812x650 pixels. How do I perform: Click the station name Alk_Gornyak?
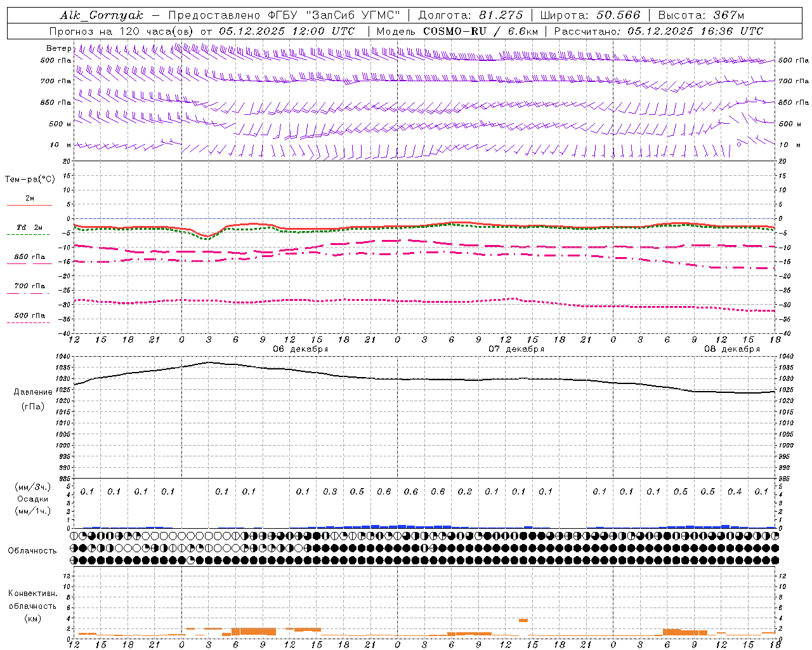[101, 15]
